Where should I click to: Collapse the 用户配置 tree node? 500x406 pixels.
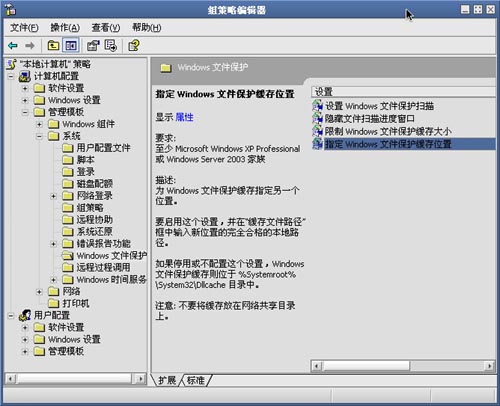tap(11, 316)
